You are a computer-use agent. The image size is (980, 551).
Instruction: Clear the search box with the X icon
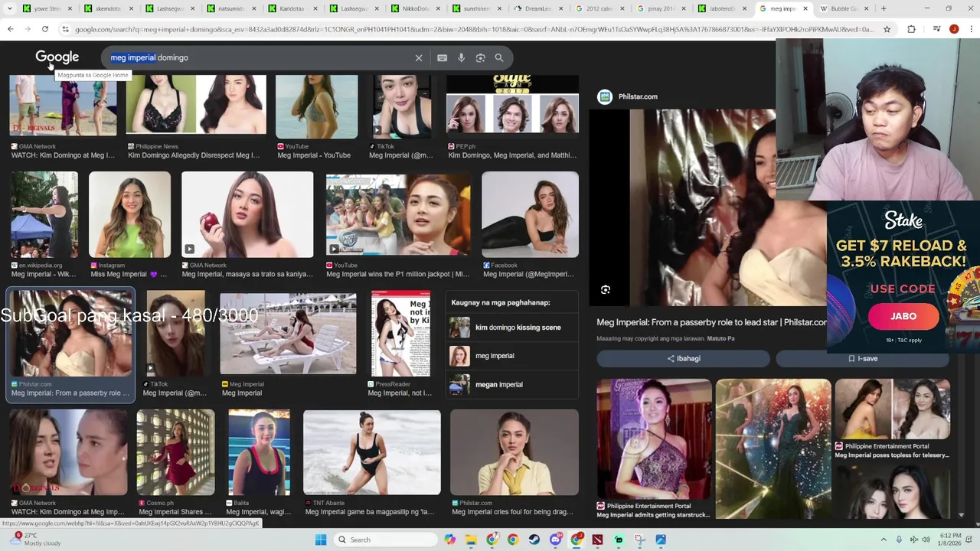pos(419,58)
